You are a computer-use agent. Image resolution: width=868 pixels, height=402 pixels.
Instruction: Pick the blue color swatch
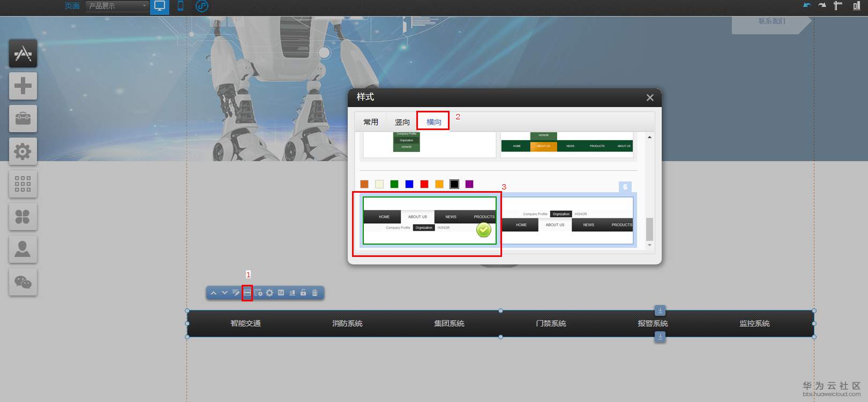pyautogui.click(x=409, y=184)
